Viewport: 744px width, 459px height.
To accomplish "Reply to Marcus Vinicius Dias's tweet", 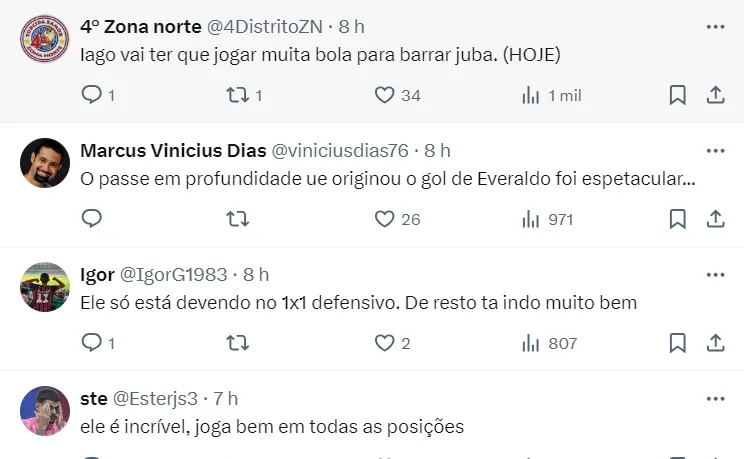I will click(x=92, y=219).
